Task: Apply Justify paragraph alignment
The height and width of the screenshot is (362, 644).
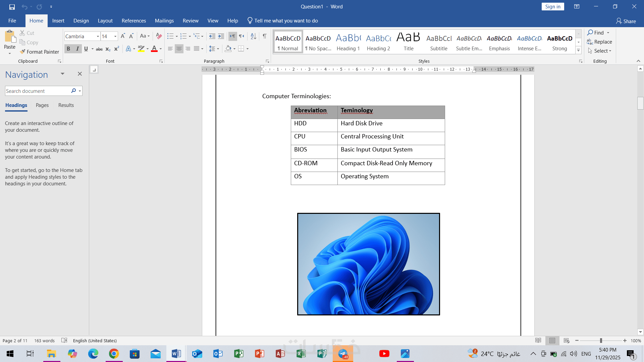Action: click(x=197, y=49)
